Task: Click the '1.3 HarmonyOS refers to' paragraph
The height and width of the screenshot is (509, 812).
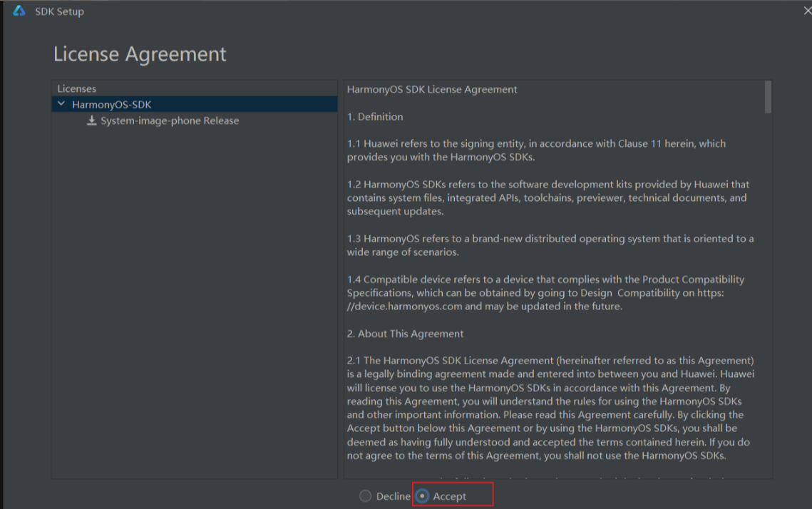Action: pyautogui.click(x=550, y=245)
